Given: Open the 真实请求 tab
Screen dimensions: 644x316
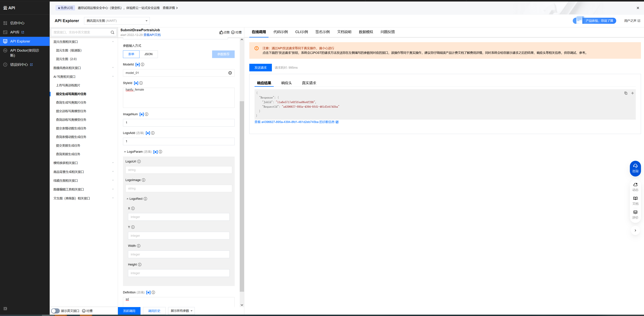Looking at the screenshot, I should 309,83.
